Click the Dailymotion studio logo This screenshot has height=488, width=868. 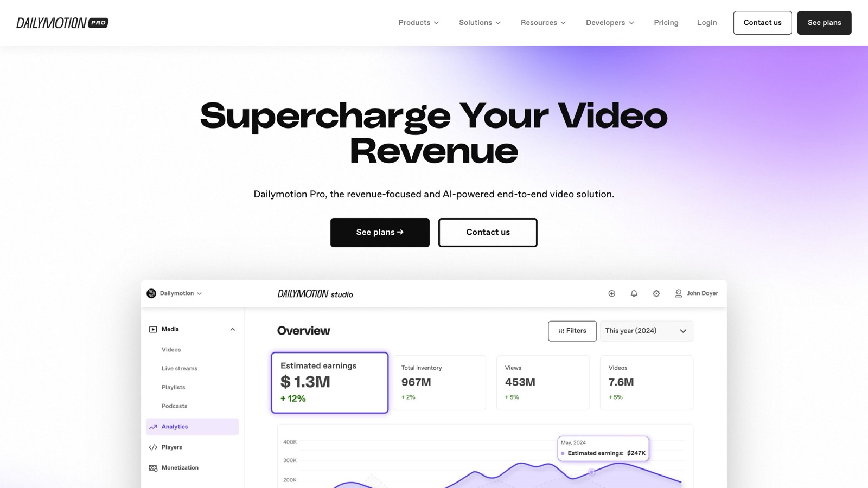[x=315, y=294]
